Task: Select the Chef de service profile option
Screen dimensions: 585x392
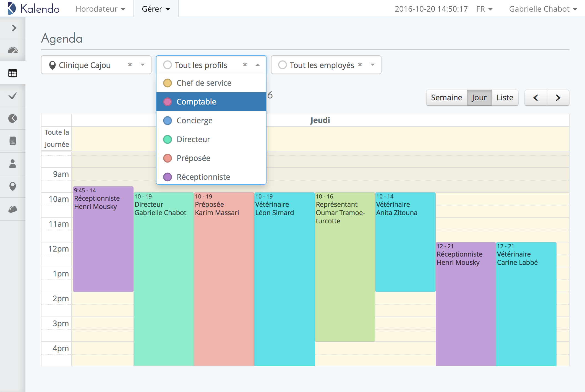Action: 204,83
